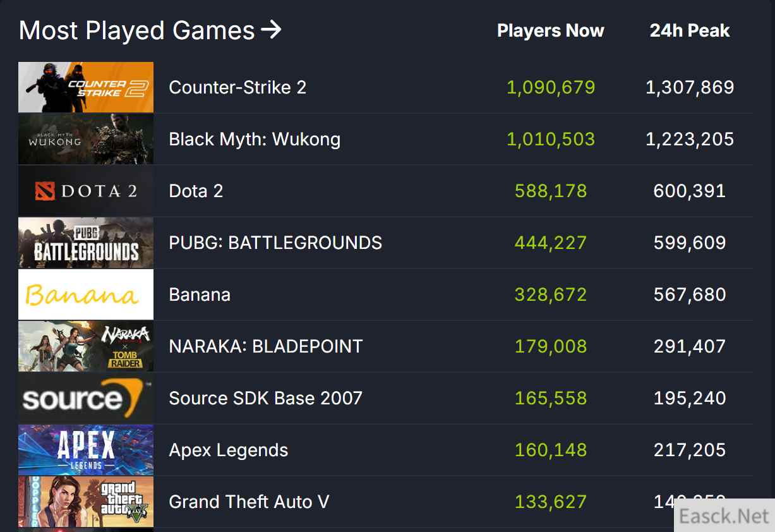Click the Banana game name

[200, 294]
